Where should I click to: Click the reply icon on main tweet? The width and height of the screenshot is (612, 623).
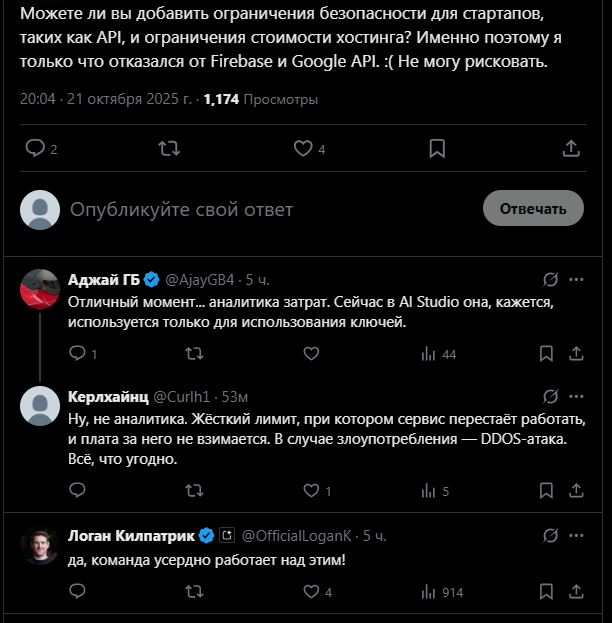36,148
